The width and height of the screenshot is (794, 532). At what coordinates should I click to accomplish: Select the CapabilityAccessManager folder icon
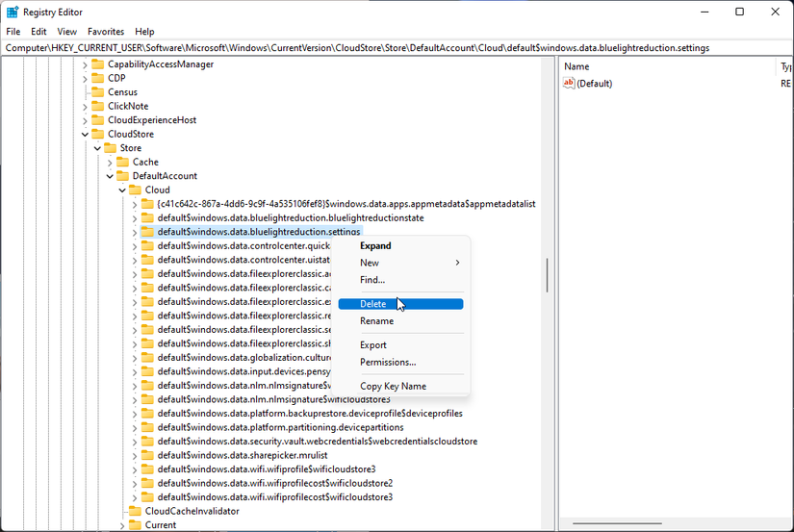tap(98, 63)
